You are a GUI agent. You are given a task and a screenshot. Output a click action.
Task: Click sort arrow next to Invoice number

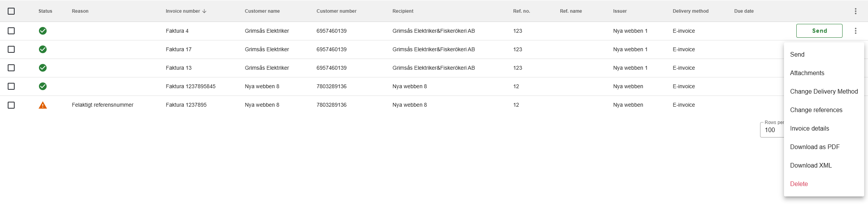(x=204, y=11)
